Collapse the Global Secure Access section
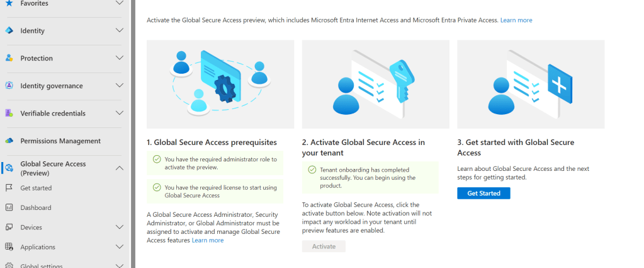 coord(120,168)
